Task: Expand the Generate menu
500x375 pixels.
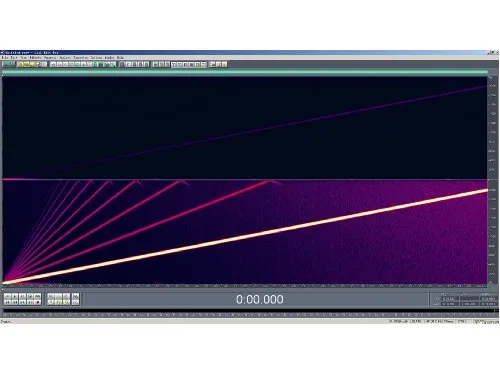Action: point(50,58)
